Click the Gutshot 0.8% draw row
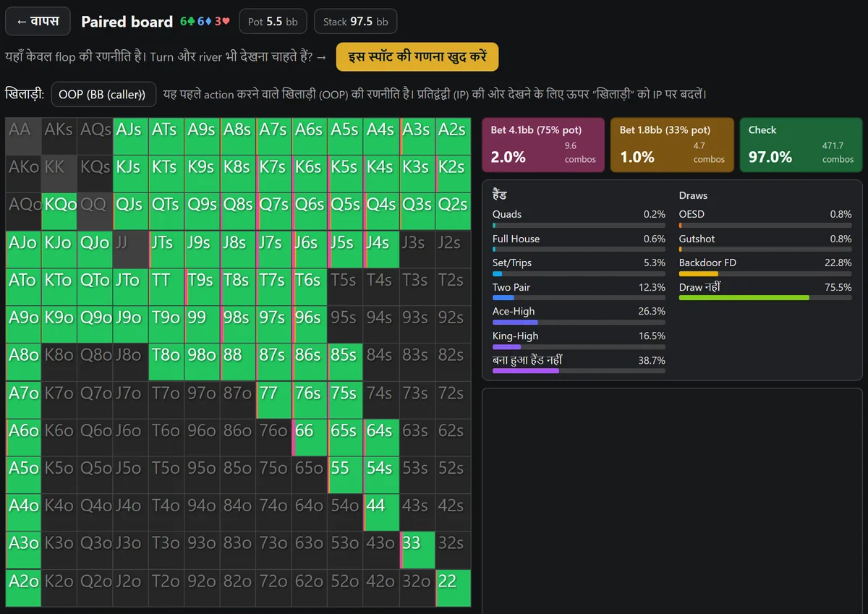The width and height of the screenshot is (868, 614). pos(765,243)
